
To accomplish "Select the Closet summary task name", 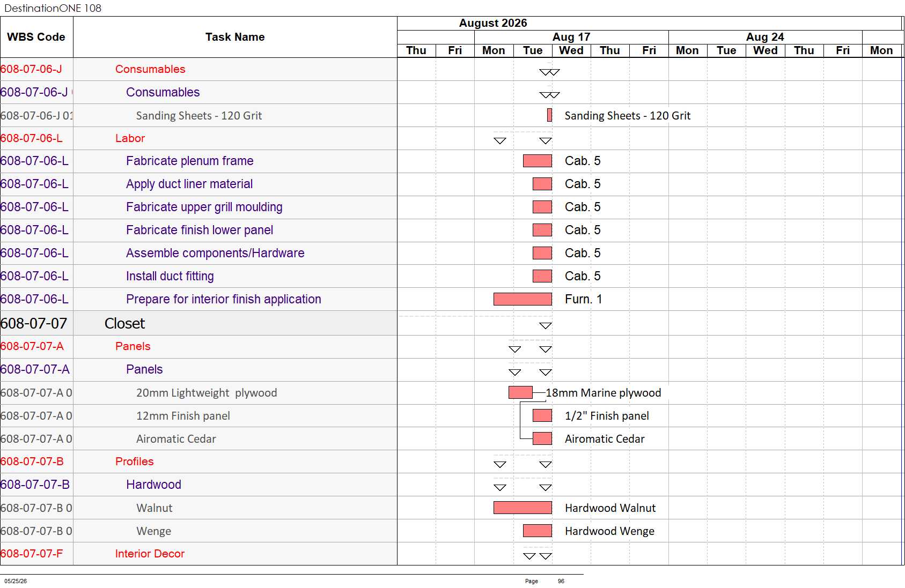I will click(x=124, y=323).
